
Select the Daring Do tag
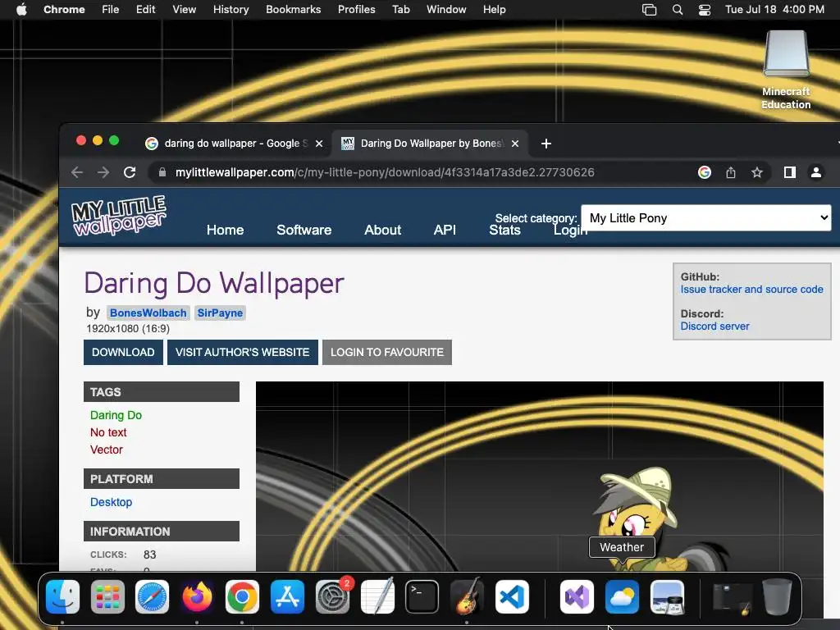(116, 415)
